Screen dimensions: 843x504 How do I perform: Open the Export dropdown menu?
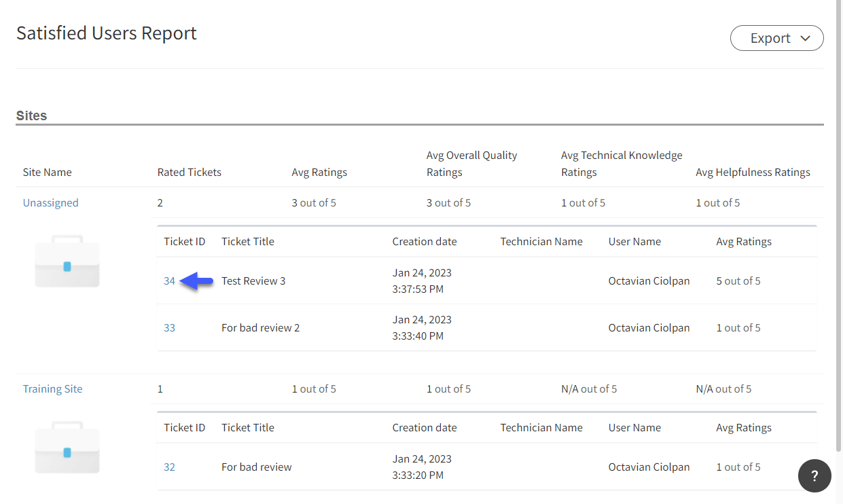776,38
